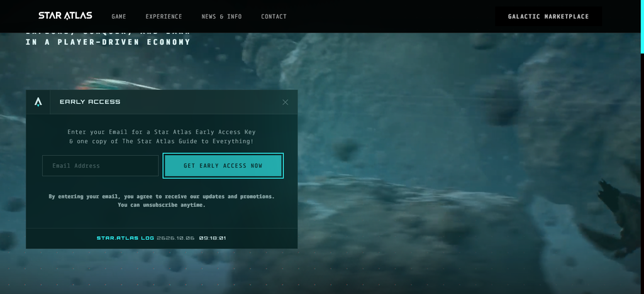Viewport: 644px width, 294px height.
Task: Select the Early Access panel title
Action: pyautogui.click(x=90, y=102)
